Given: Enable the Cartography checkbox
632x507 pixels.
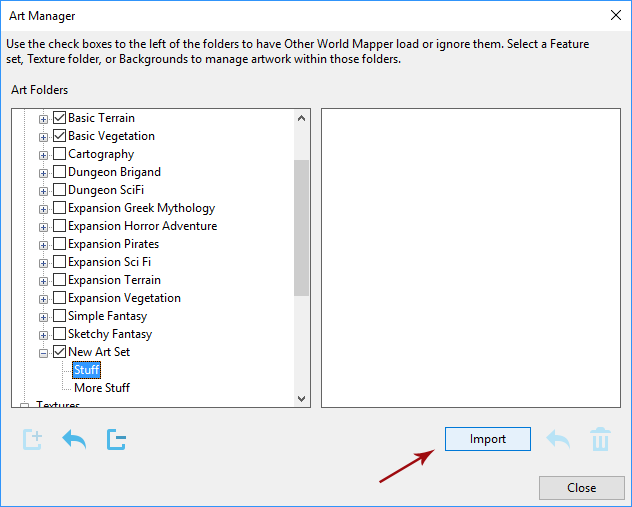Looking at the screenshot, I should pyautogui.click(x=59, y=154).
